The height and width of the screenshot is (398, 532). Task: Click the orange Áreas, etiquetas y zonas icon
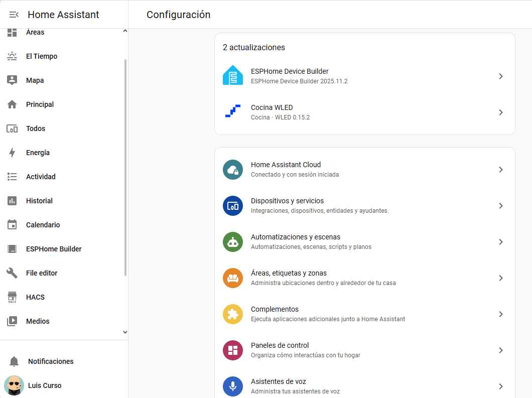click(x=233, y=278)
